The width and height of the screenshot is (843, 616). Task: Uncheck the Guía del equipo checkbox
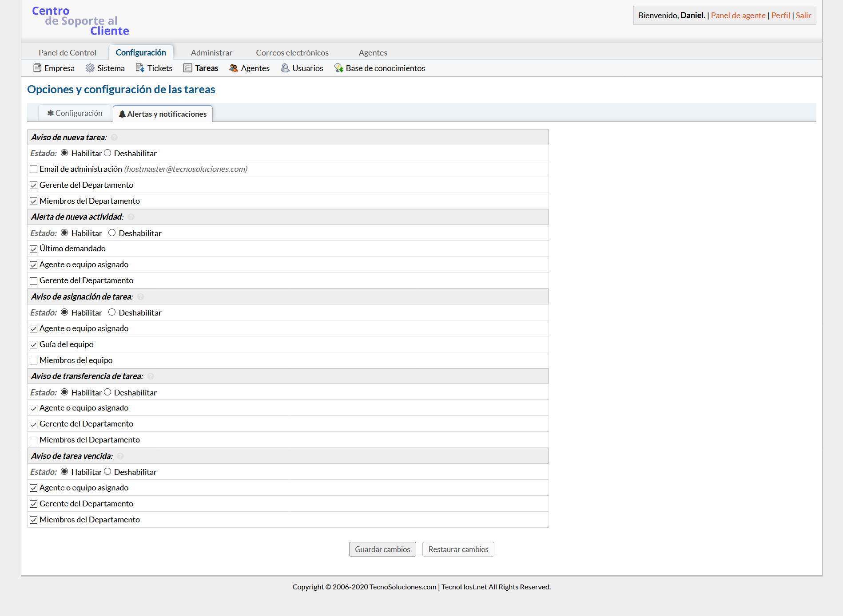point(34,344)
